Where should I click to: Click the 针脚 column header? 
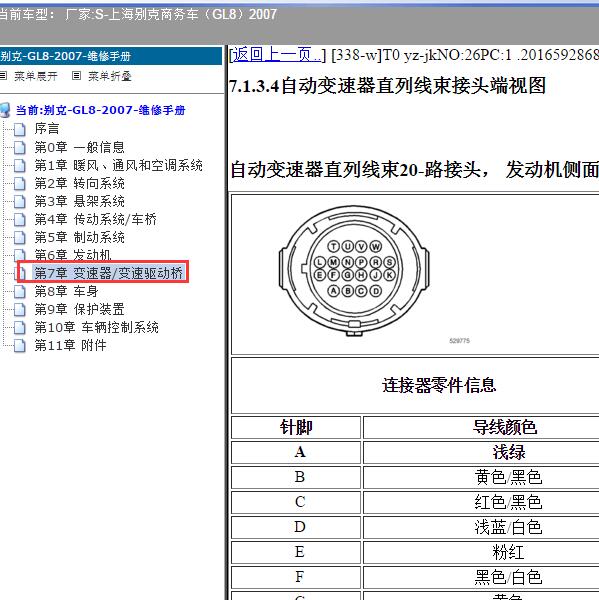point(296,427)
